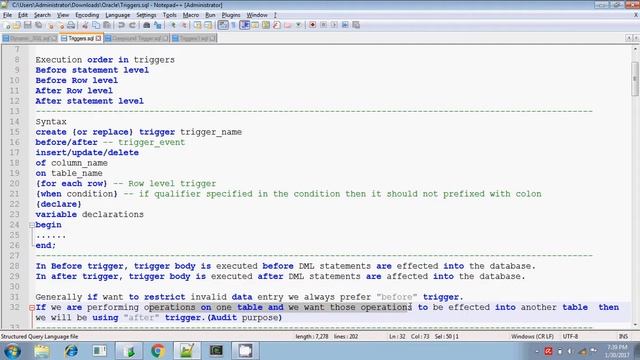Open the View menu

pos(62,15)
